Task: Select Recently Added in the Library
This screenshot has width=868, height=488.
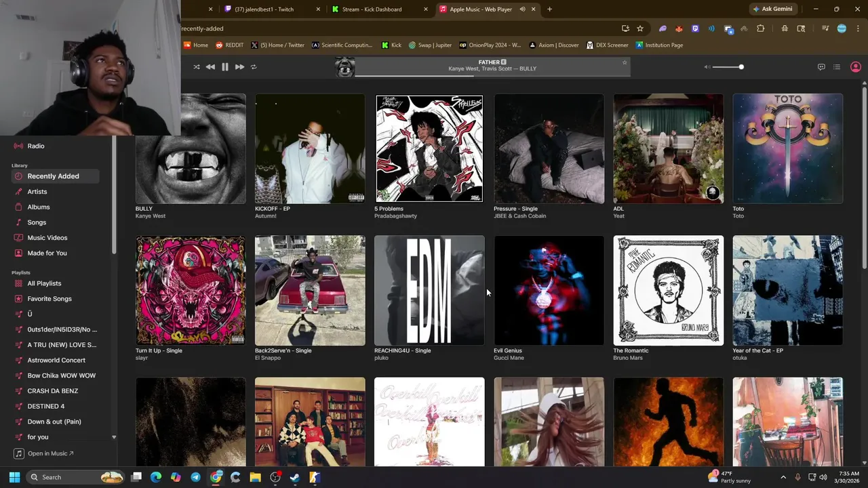Action: tap(55, 176)
